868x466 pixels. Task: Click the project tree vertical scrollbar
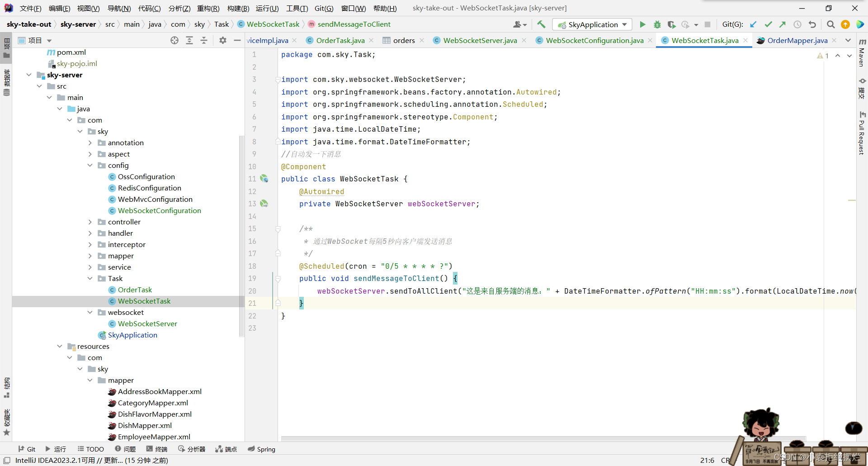coord(241,235)
